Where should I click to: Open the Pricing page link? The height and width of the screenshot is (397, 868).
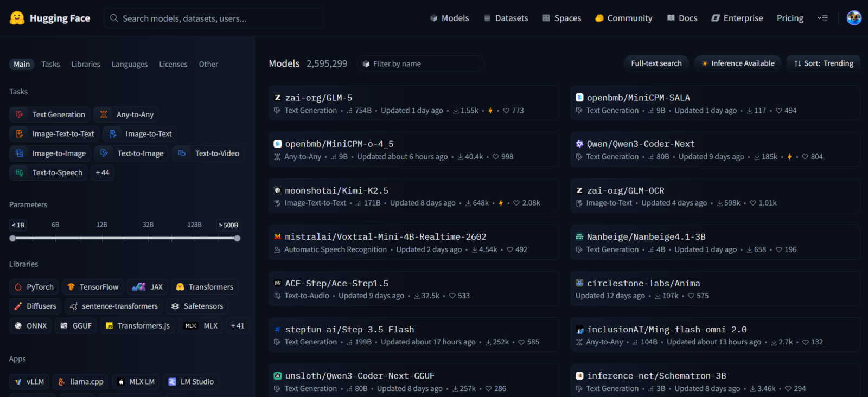790,18
